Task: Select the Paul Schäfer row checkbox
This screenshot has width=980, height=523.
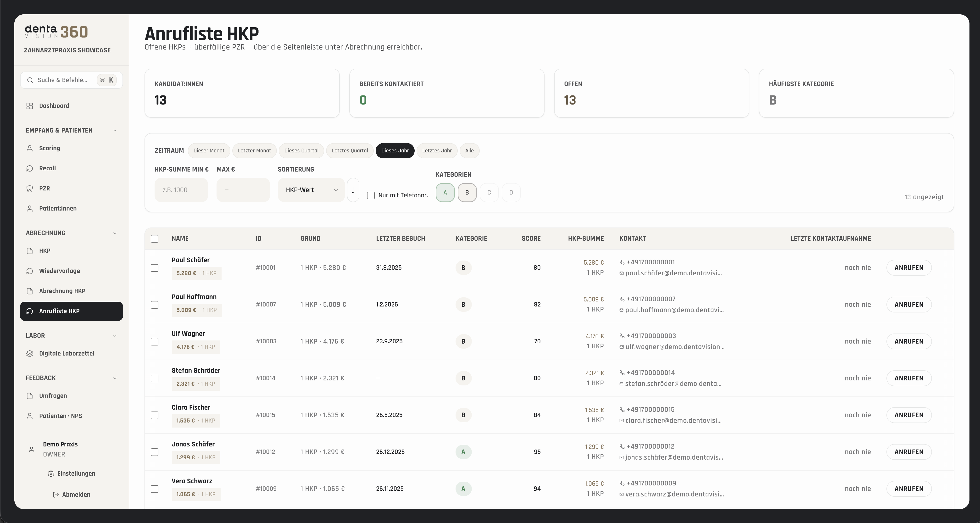Action: [x=155, y=268]
